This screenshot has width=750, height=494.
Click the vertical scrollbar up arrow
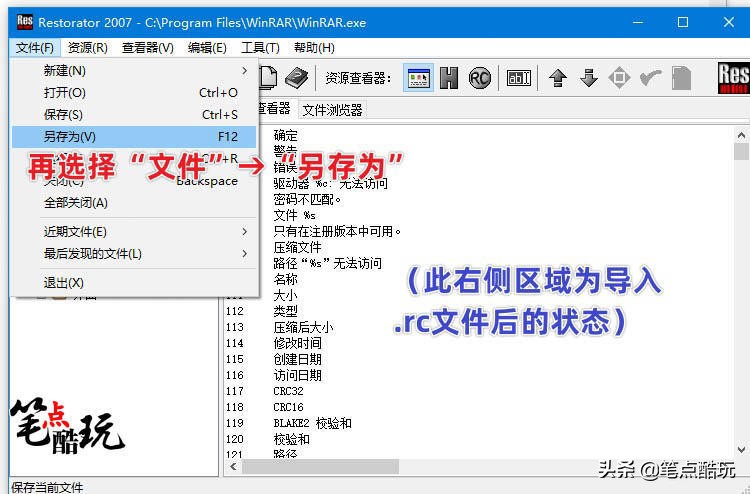click(741, 136)
